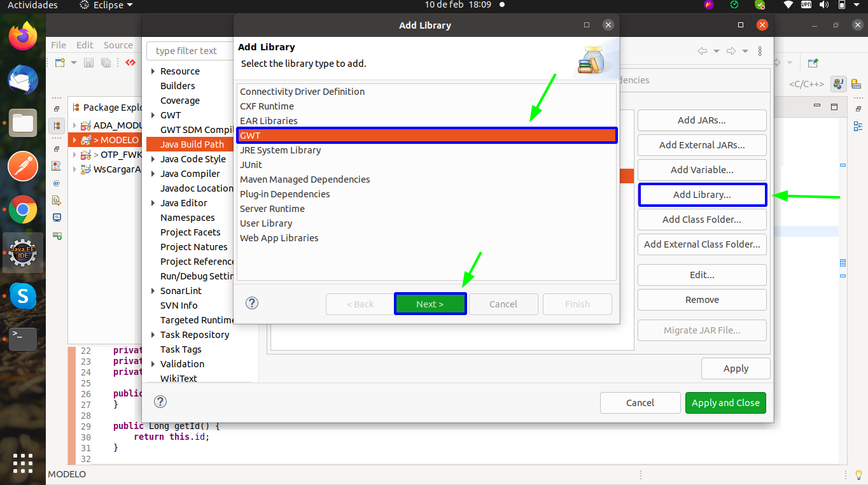
Task: Click the Add Library dialog help icon
Action: [252, 304]
